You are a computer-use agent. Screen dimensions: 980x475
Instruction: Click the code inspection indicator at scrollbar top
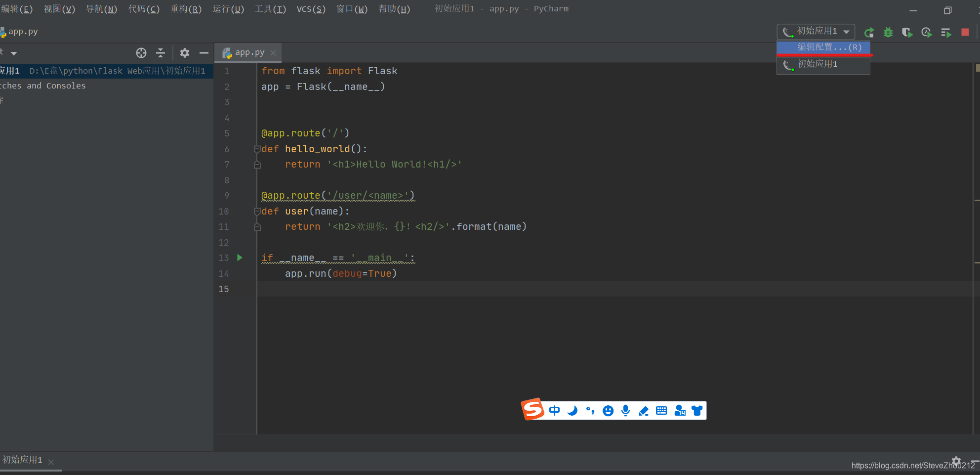coord(978,68)
